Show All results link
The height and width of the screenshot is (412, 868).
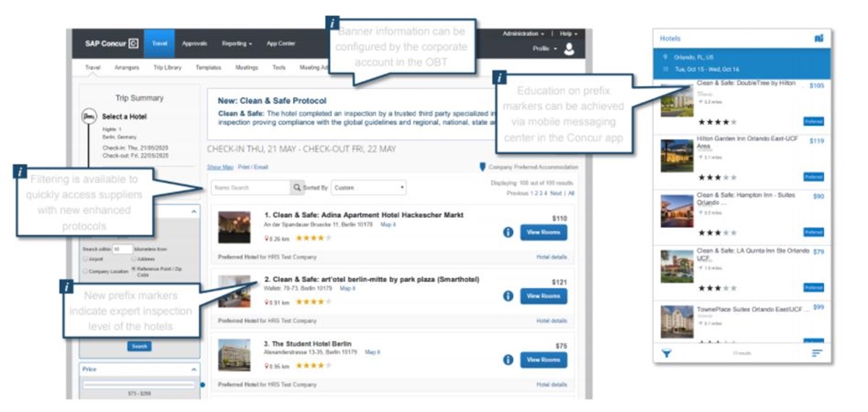click(x=571, y=193)
